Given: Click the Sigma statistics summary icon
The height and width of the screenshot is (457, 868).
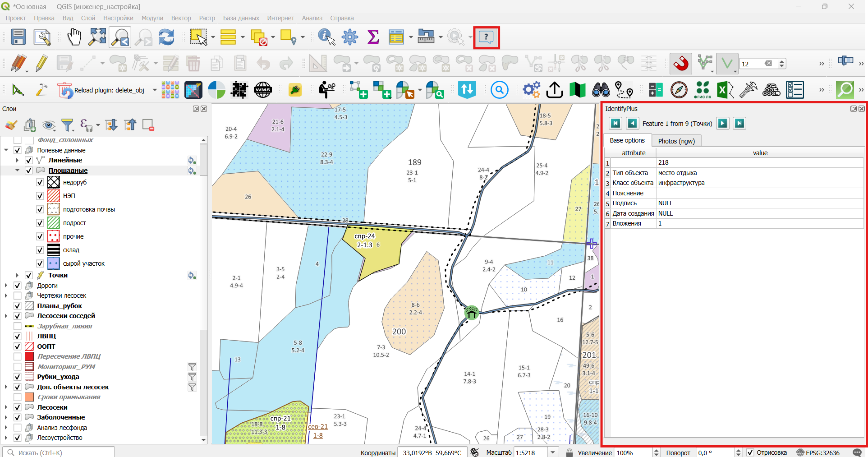Looking at the screenshot, I should pyautogui.click(x=373, y=37).
